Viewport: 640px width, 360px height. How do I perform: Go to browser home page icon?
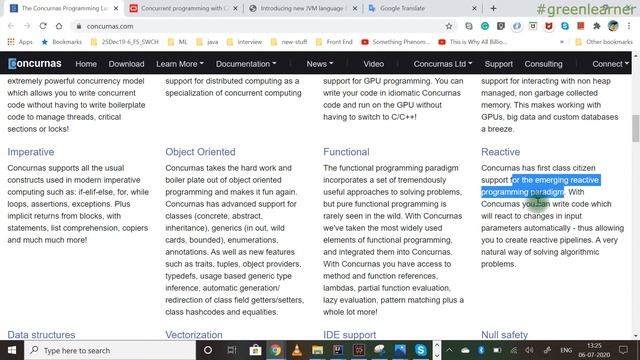(x=59, y=26)
